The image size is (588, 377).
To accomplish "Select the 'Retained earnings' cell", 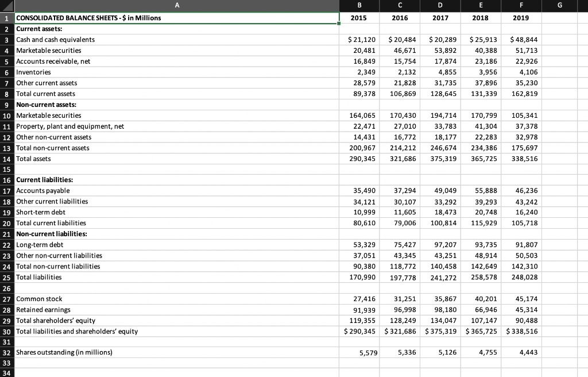I will tap(177, 310).
